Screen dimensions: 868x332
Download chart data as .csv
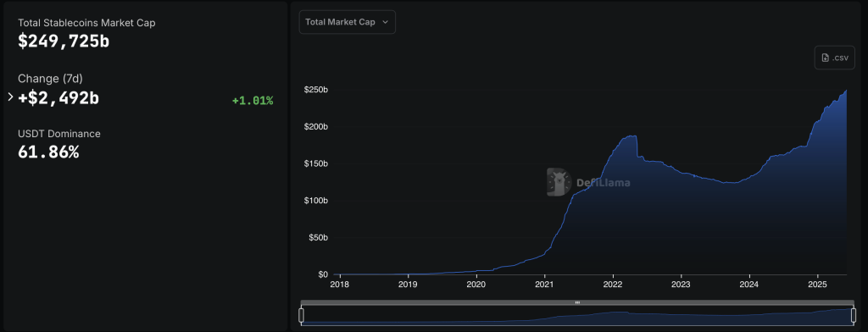[834, 58]
